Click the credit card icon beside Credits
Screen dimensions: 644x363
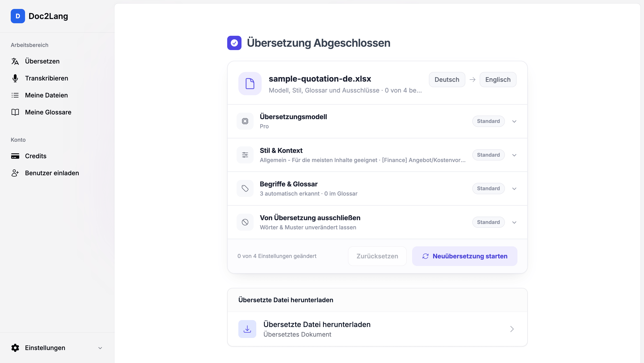tap(15, 156)
